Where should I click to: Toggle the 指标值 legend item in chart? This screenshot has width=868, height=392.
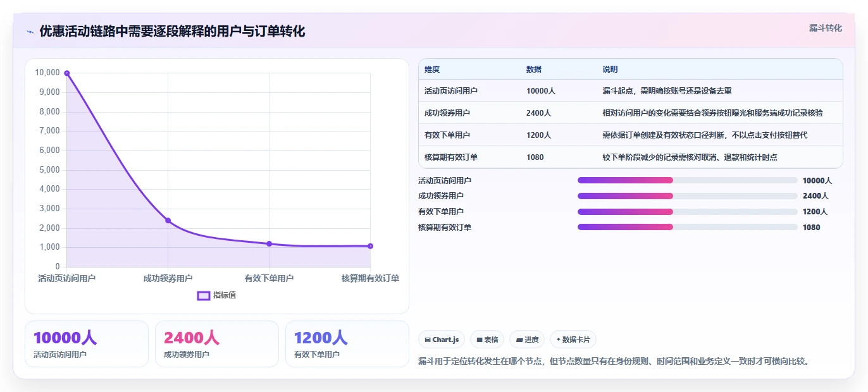tap(216, 295)
